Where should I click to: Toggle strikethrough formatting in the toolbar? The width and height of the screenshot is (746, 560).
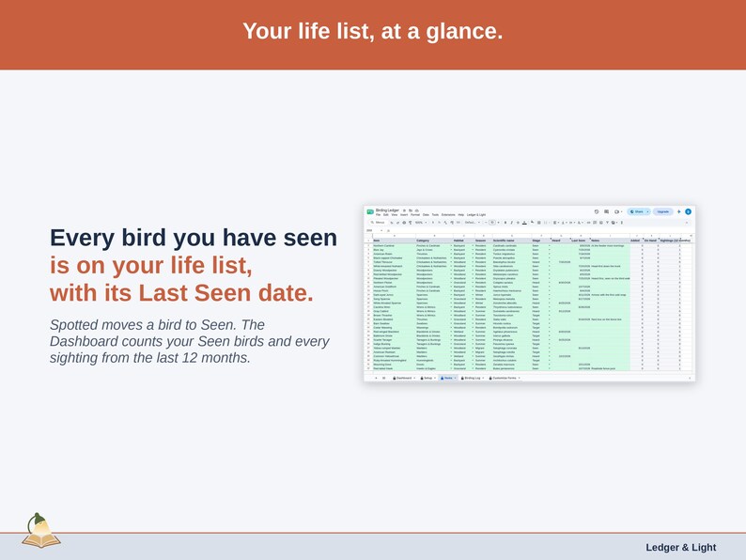click(x=518, y=223)
